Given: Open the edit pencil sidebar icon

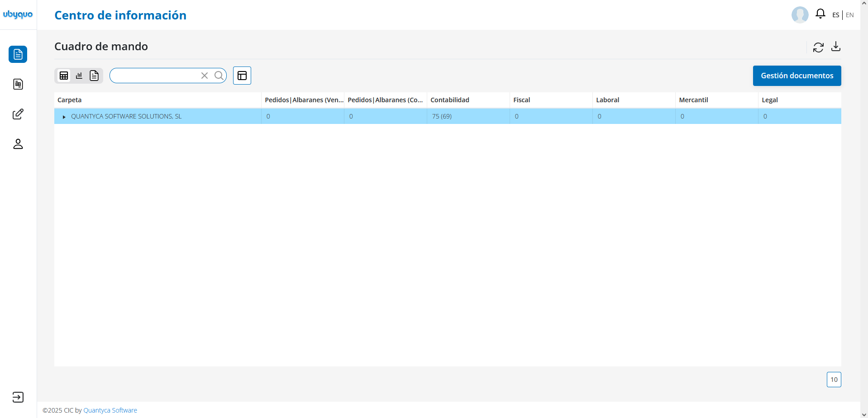Looking at the screenshot, I should point(18,114).
